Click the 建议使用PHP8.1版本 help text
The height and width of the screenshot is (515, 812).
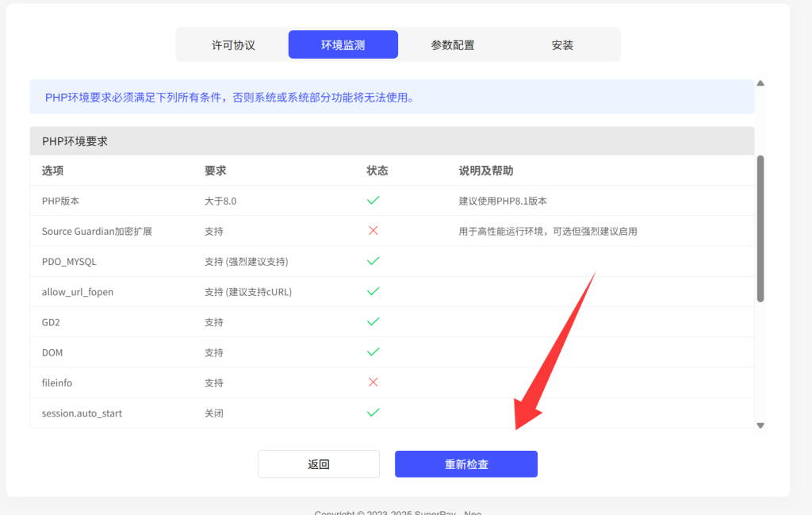click(503, 201)
